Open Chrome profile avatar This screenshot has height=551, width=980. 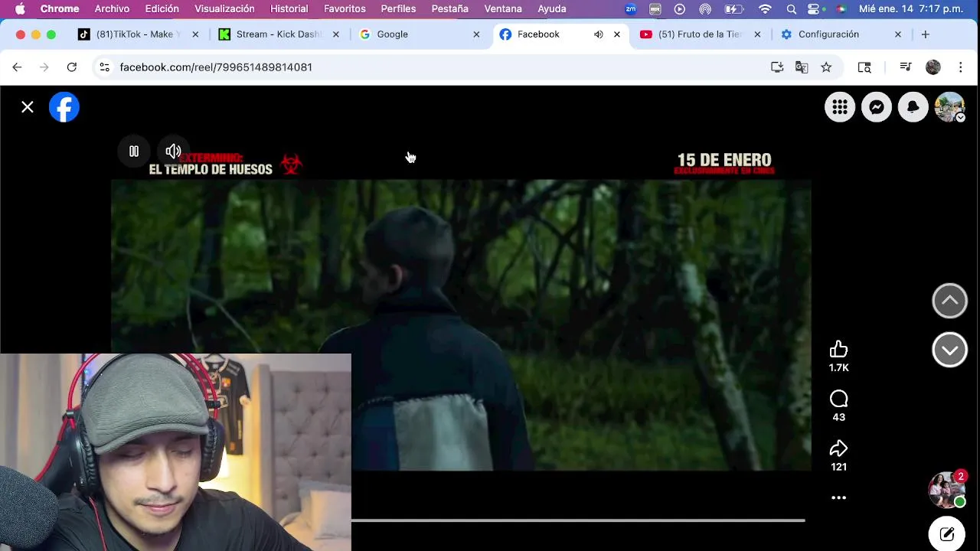(933, 67)
